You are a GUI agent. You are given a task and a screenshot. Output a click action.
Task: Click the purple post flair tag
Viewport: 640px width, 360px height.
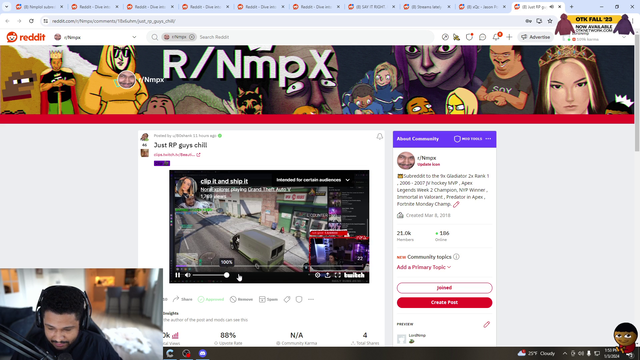click(162, 163)
